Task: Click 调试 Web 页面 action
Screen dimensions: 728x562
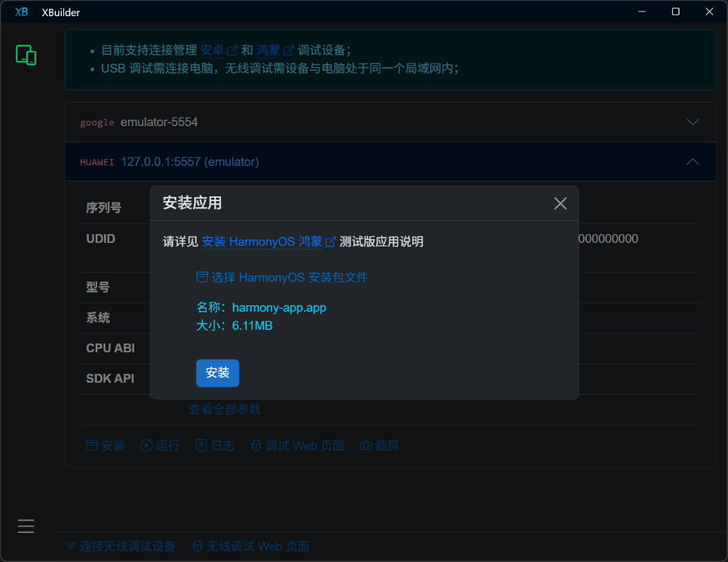Action: click(x=297, y=446)
